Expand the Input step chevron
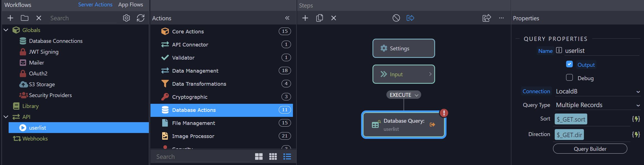Viewport: 644px width, 165px height. click(x=430, y=74)
